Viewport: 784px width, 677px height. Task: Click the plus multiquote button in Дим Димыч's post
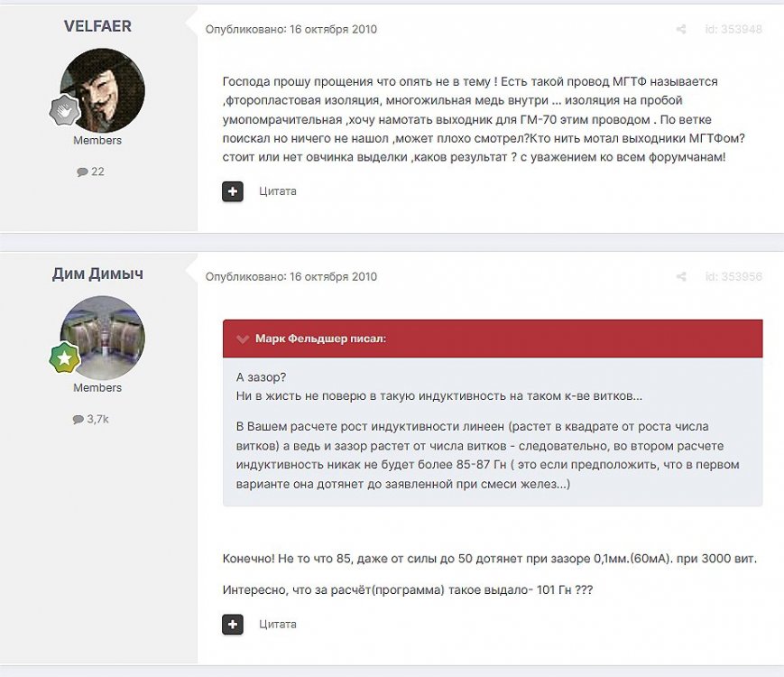click(233, 624)
